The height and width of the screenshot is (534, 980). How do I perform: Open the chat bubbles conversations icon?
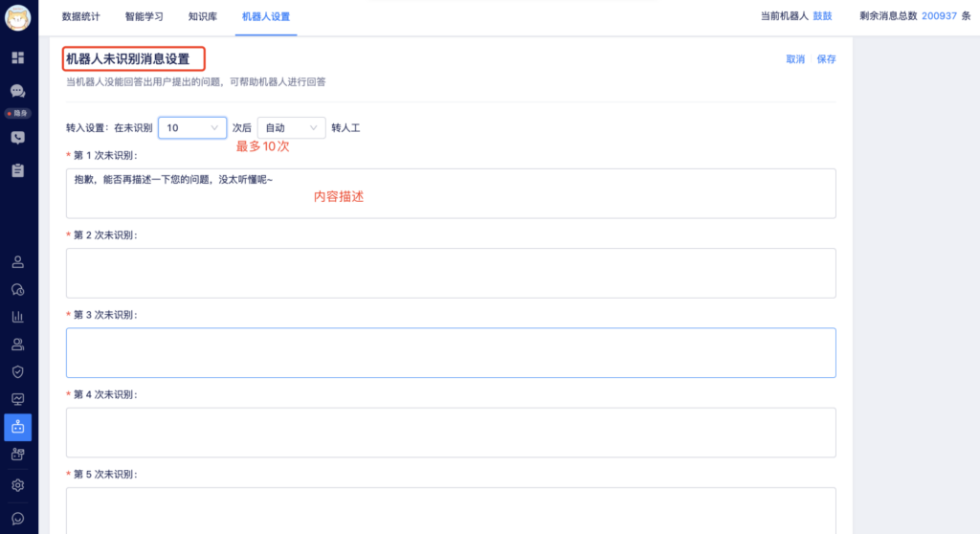tap(17, 91)
